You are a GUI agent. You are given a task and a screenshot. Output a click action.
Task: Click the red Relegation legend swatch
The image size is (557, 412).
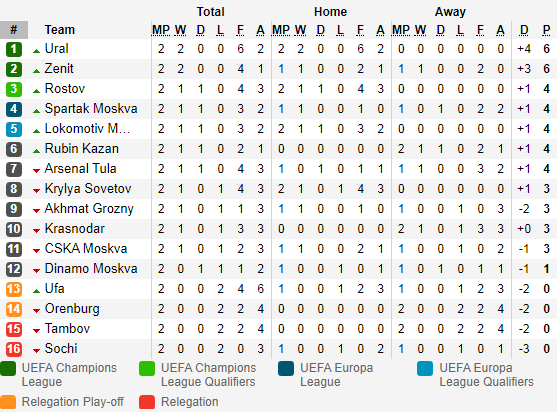click(147, 402)
